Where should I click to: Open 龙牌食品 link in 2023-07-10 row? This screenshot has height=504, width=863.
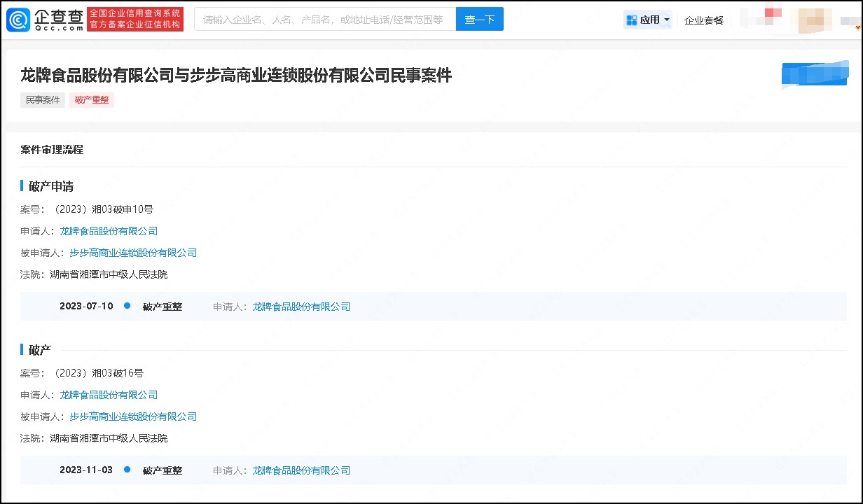[x=301, y=307]
